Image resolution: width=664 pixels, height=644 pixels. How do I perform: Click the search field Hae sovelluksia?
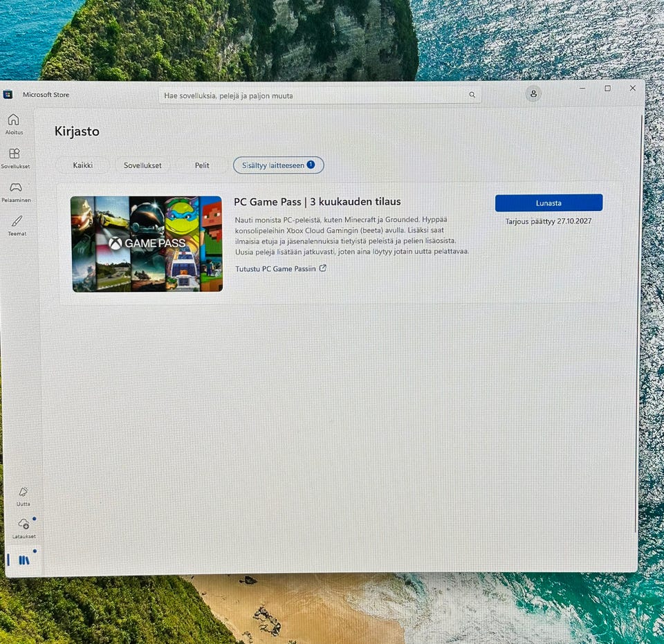pyautogui.click(x=320, y=95)
